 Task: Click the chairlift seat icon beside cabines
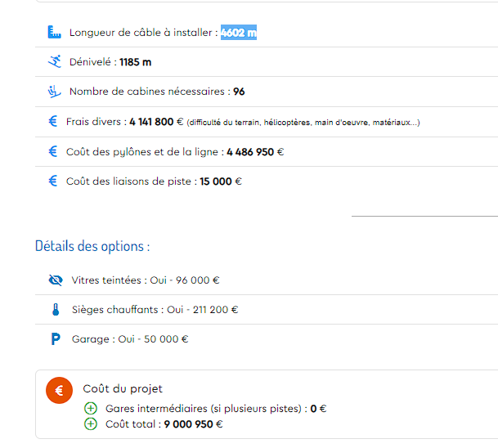(54, 92)
